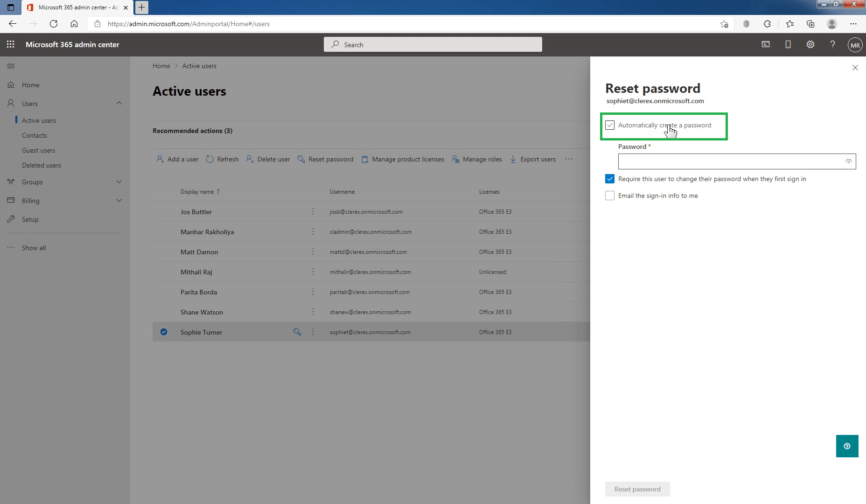The height and width of the screenshot is (504, 866).
Task: Click the mobile app icon in header
Action: [x=788, y=44]
